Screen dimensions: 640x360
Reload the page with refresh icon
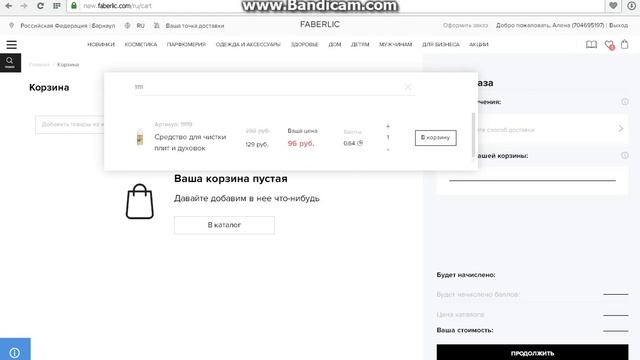[40, 6]
